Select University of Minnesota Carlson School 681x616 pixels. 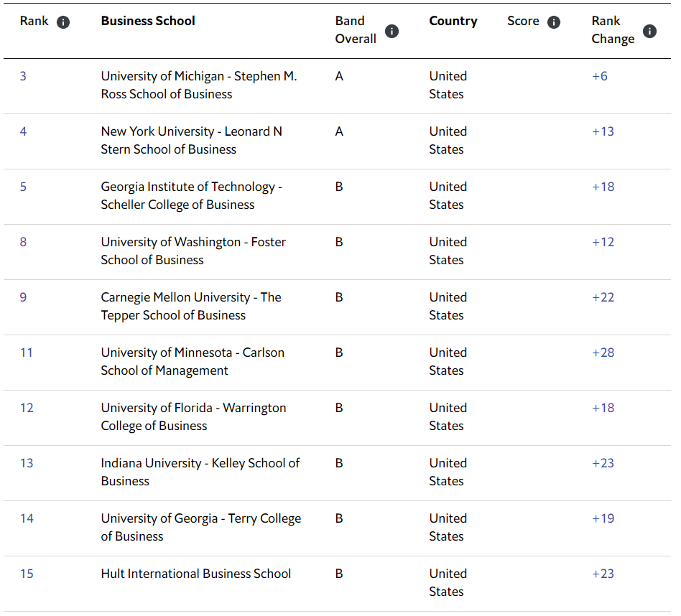pos(192,361)
